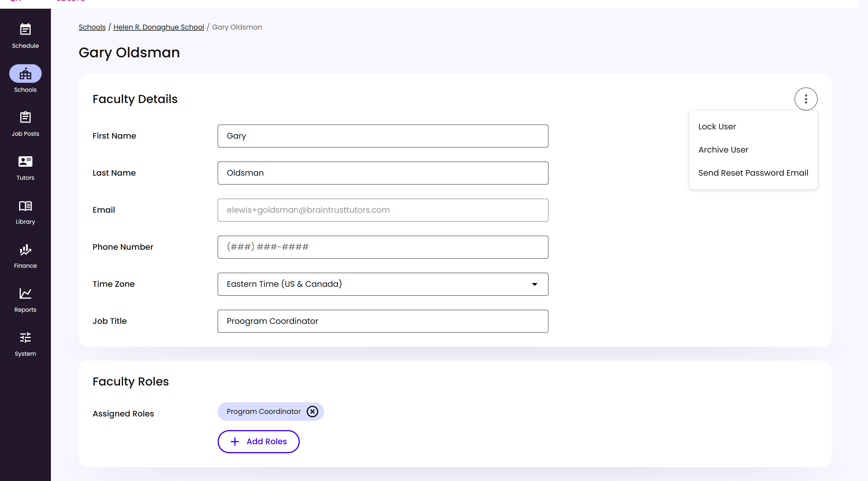Open Reports sidebar icon
This screenshot has height=481, width=868.
tap(25, 293)
